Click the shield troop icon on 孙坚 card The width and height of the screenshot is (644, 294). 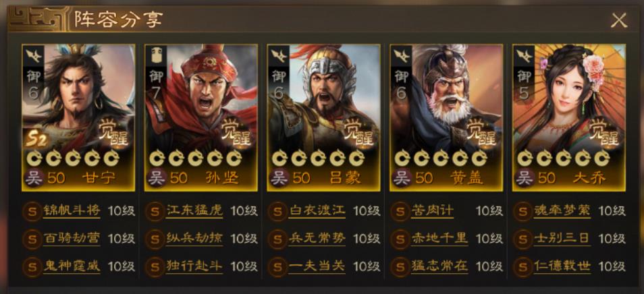point(155,56)
